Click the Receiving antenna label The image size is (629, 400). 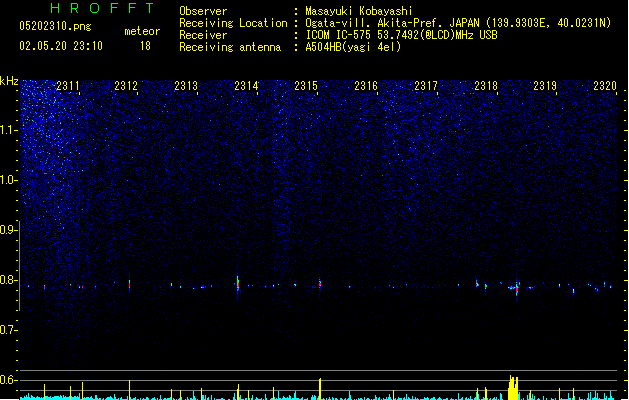point(230,47)
